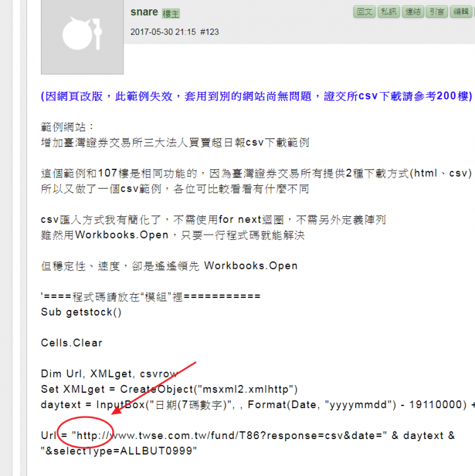Quote this post with 引言
475x476 pixels.
[x=437, y=12]
